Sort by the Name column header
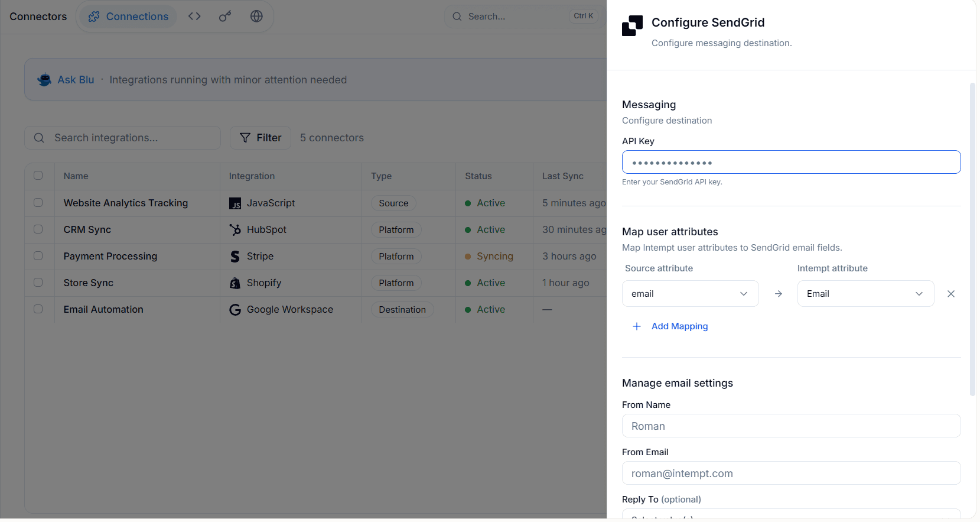Image resolution: width=980 pixels, height=522 pixels. (x=76, y=176)
